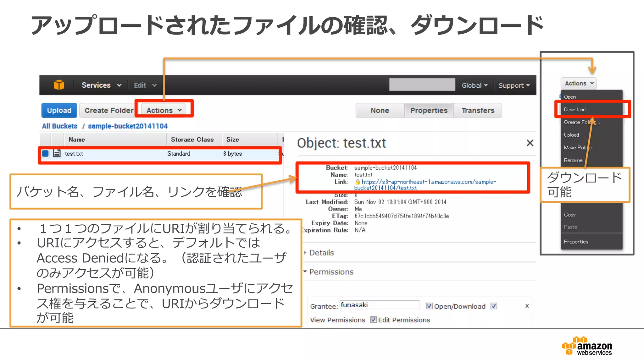Select the test.txt file name
Viewport: 644px width, 362px height.
point(74,154)
